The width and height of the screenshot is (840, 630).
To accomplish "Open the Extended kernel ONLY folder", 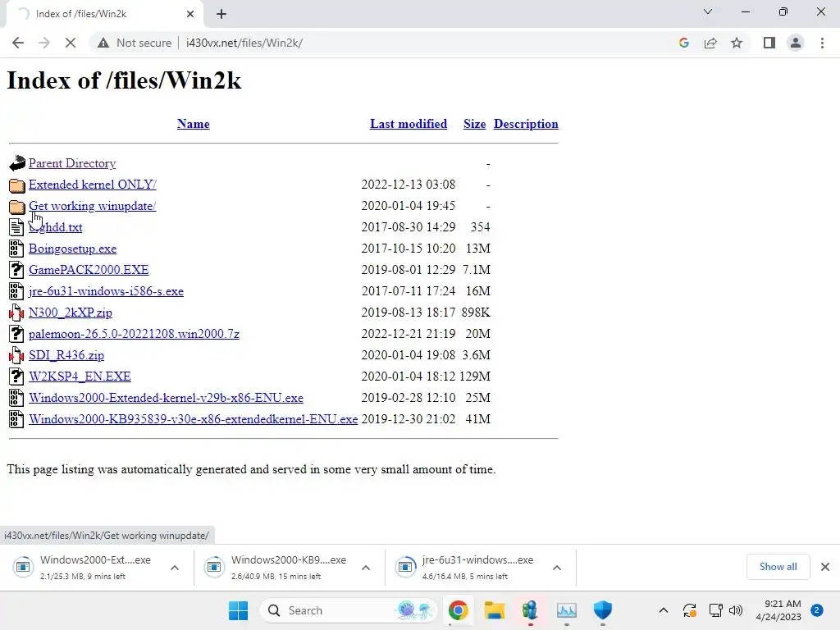I will tap(93, 185).
